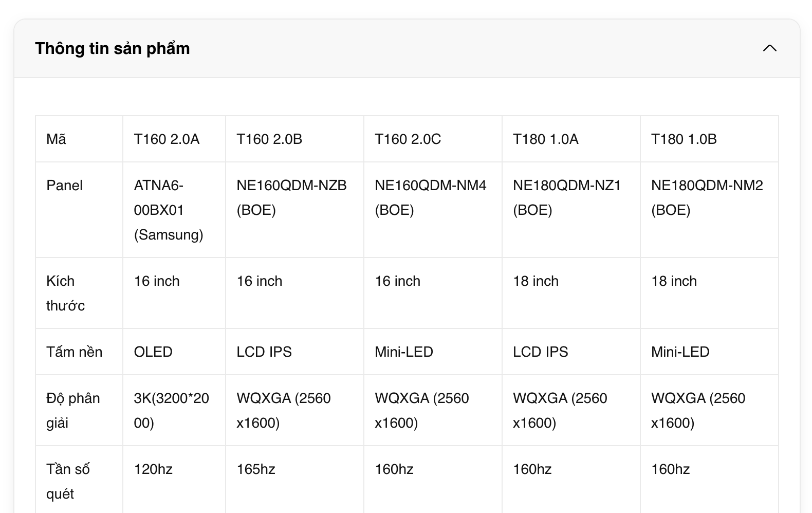This screenshot has width=812, height=513.
Task: Click the NE160QDM-NZB (BOE) panel cell
Action: pyautogui.click(x=291, y=197)
